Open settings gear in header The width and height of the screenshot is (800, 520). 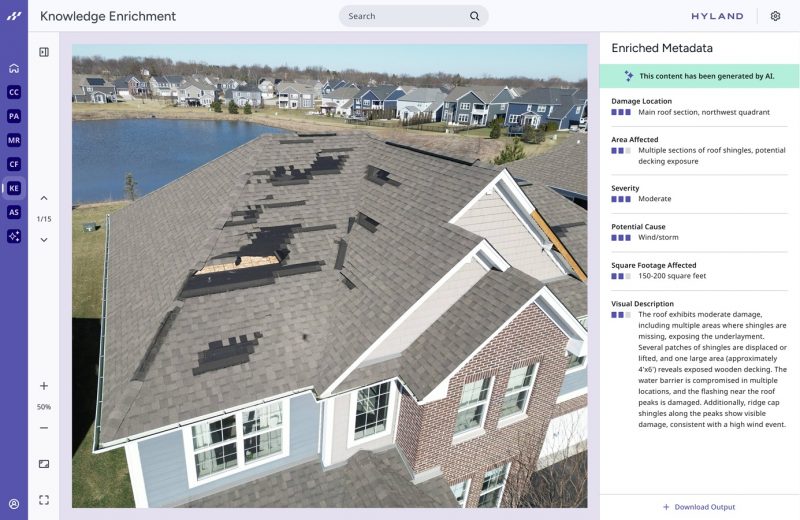click(775, 16)
